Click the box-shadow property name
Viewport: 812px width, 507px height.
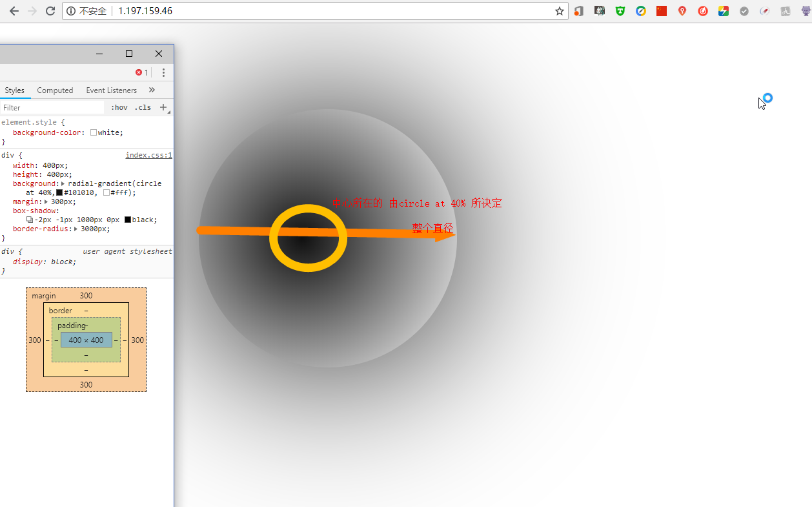36,211
